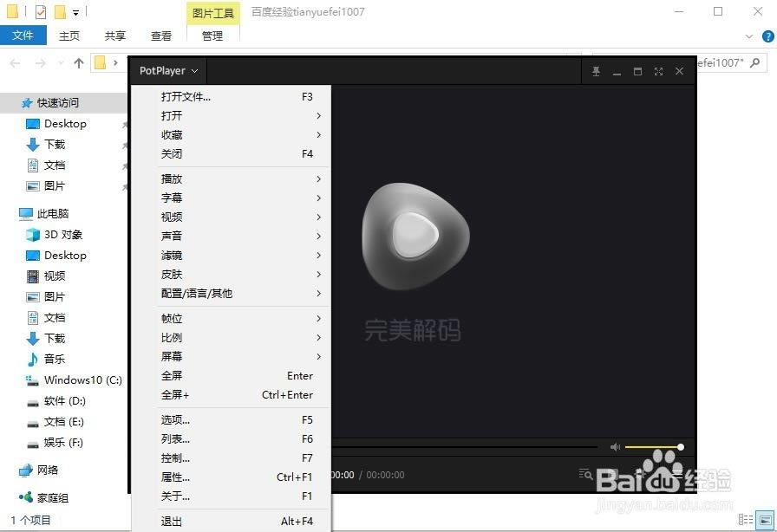Click the Explorer search magnifier icon
Image resolution: width=777 pixels, height=532 pixels.
tap(755, 62)
